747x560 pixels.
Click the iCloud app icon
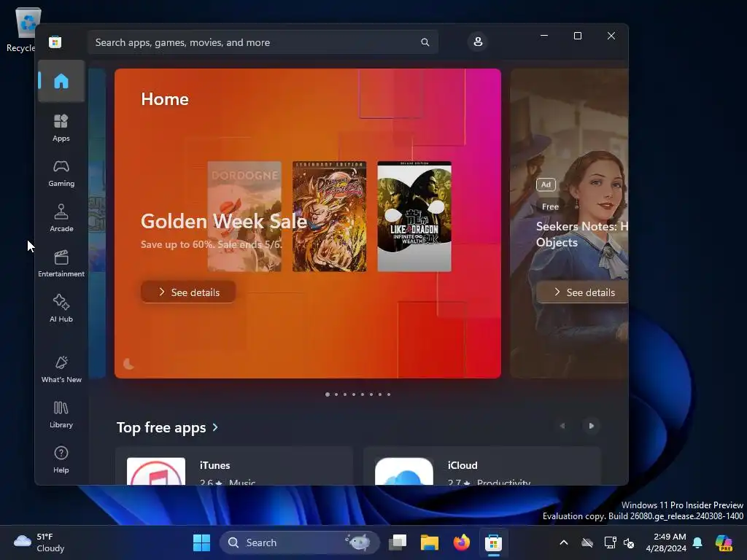[x=404, y=472]
